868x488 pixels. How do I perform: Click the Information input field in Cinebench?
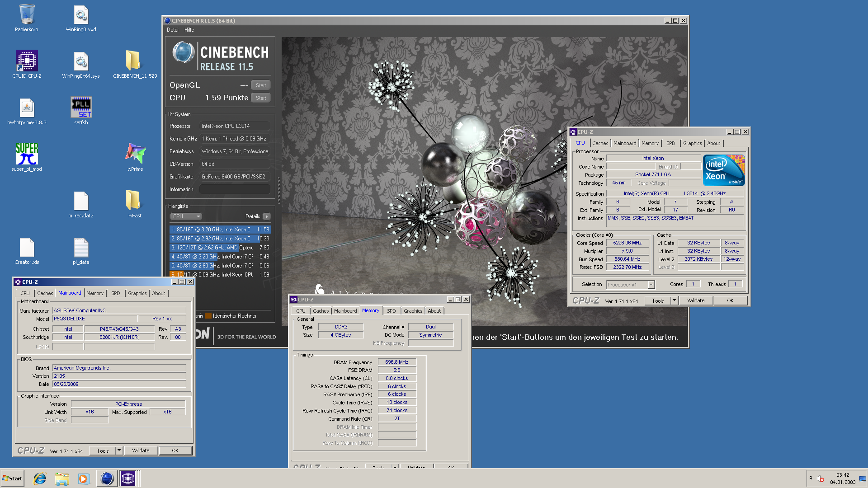(235, 189)
